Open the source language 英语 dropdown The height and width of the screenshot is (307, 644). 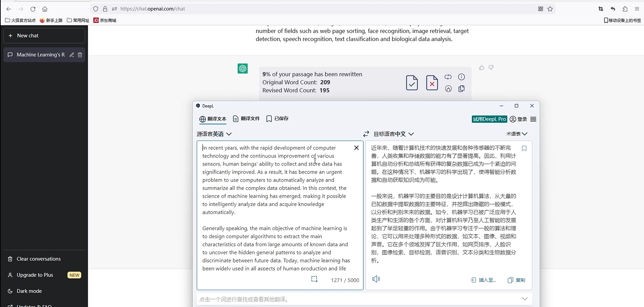(214, 134)
